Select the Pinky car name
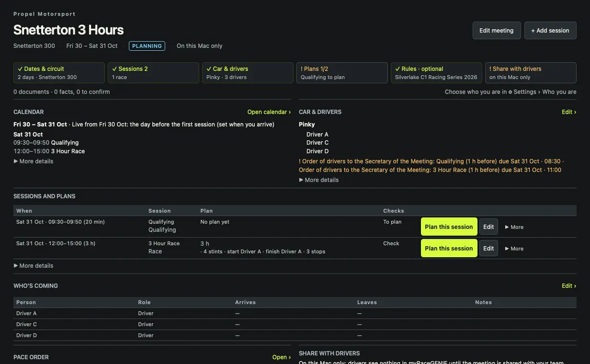This screenshot has height=364, width=590. click(x=307, y=125)
